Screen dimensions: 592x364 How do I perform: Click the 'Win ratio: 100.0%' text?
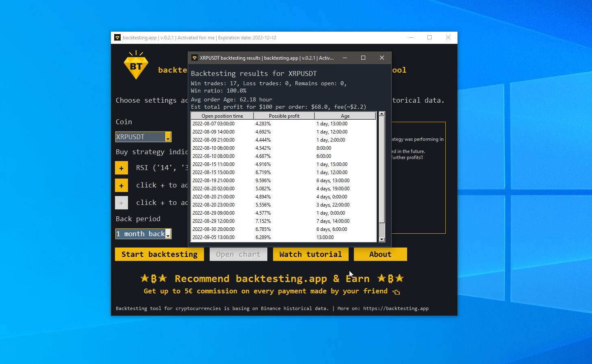(x=219, y=90)
